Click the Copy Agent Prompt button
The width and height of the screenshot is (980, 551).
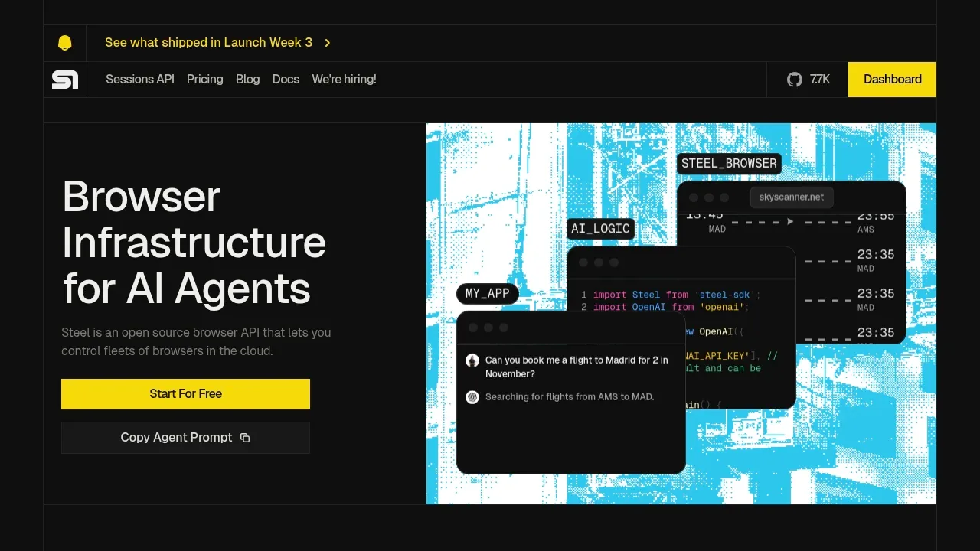tap(185, 438)
